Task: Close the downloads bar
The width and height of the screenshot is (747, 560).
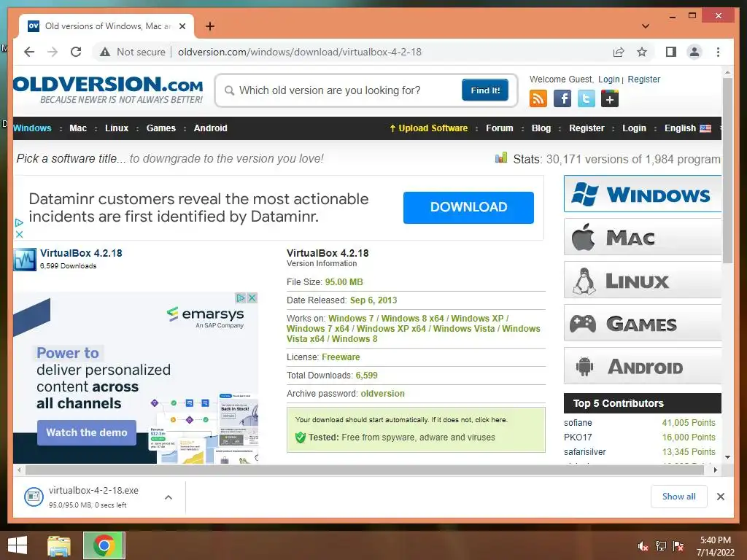Action: [x=721, y=497]
